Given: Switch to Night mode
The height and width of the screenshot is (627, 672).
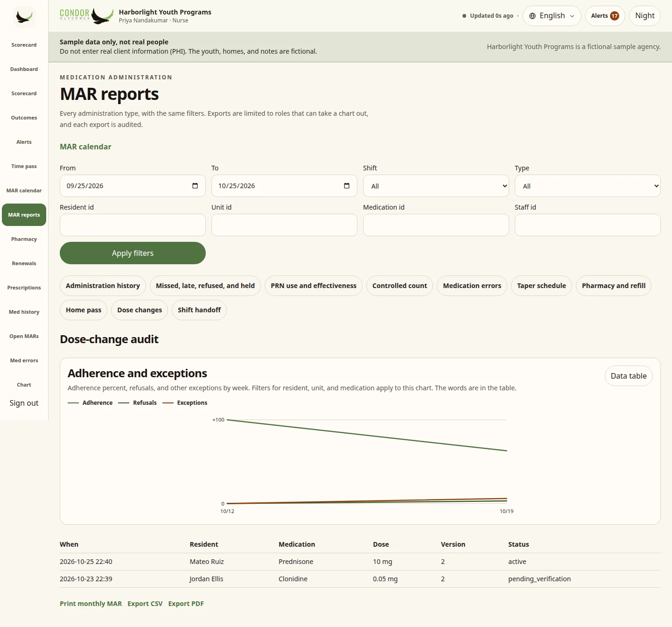Looking at the screenshot, I should tap(645, 16).
